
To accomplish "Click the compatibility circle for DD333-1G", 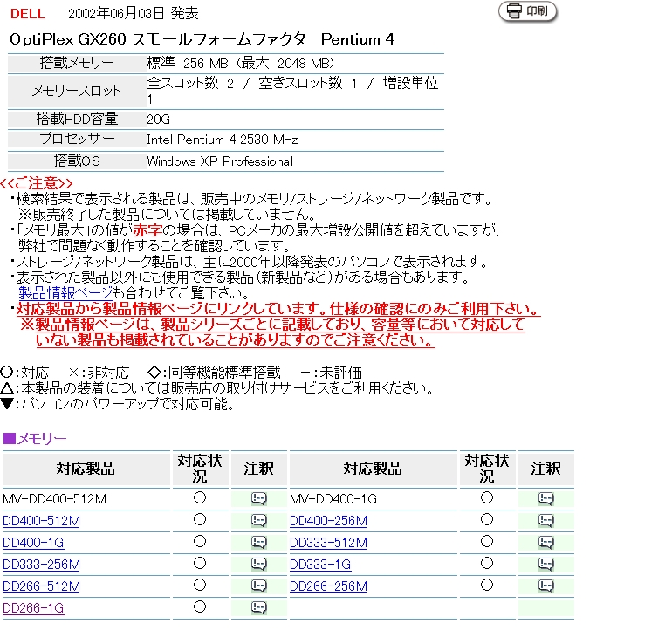I will click(x=487, y=564).
